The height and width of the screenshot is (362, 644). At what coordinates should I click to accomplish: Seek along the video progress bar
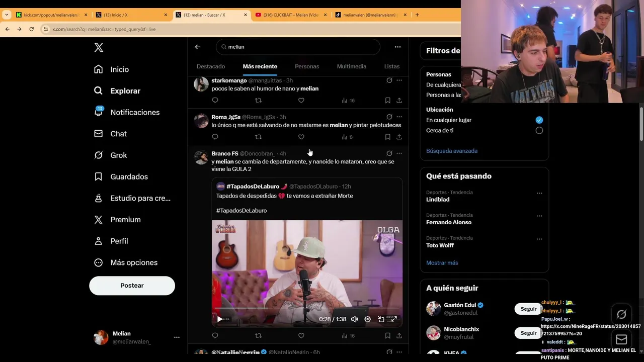[307, 308]
